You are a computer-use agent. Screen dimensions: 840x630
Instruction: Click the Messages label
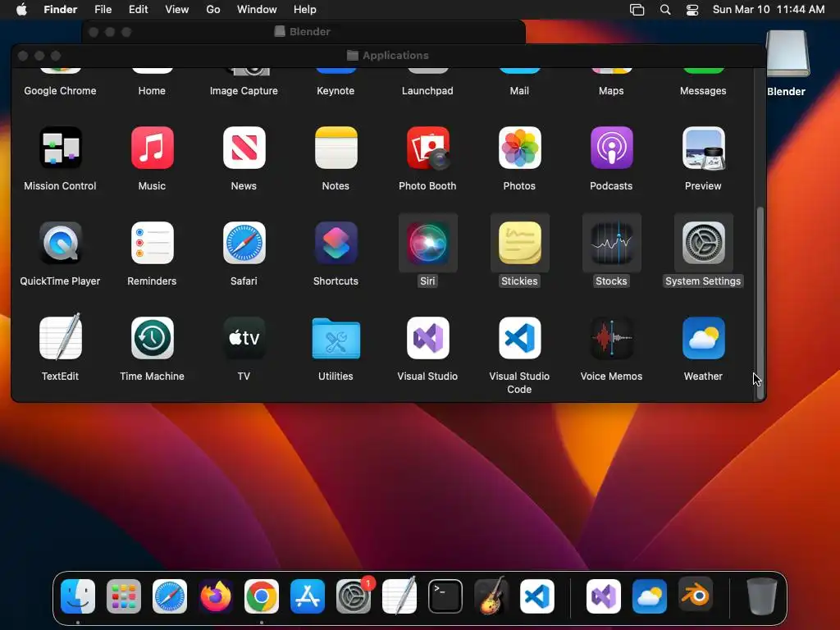[x=703, y=90]
